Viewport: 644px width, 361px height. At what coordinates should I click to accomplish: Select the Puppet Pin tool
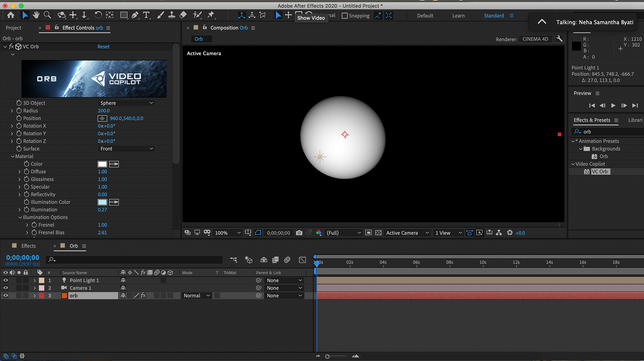[211, 15]
